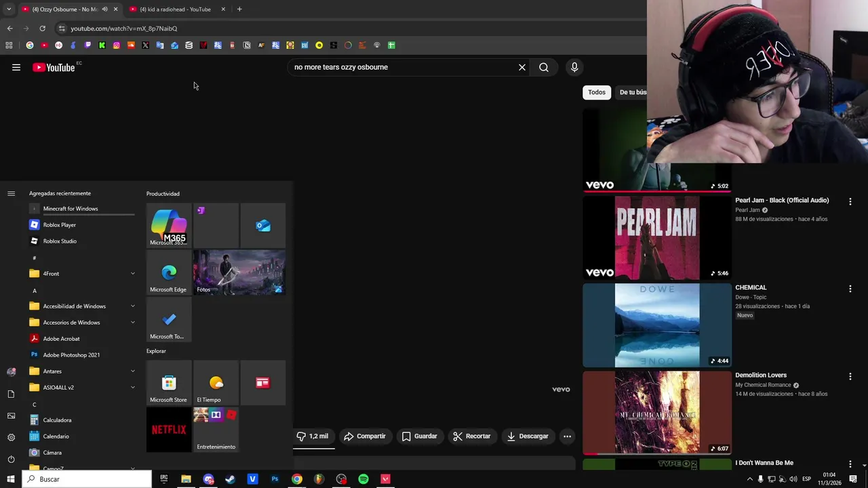Open Settings gear in Start menu
The height and width of the screenshot is (488, 868).
click(x=11, y=437)
